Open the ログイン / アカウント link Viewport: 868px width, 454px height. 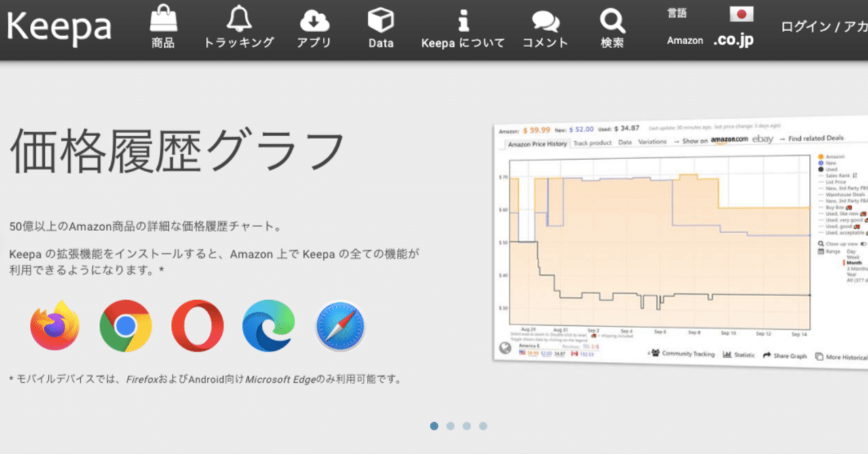coord(825,27)
